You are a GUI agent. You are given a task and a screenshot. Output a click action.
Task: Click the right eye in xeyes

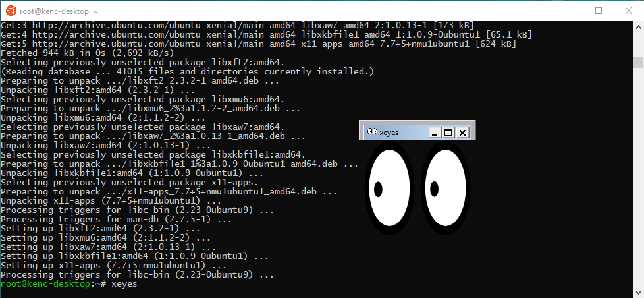[x=445, y=189]
